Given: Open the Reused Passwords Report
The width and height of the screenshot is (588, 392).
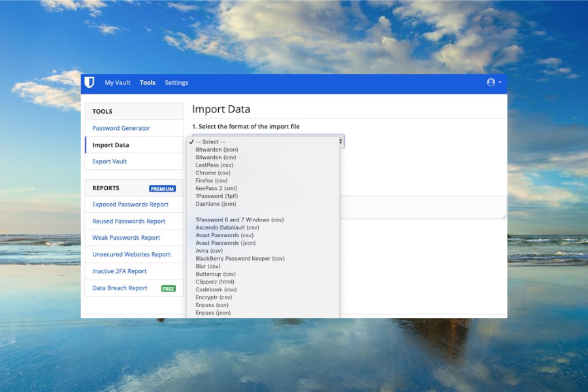Looking at the screenshot, I should click(129, 221).
